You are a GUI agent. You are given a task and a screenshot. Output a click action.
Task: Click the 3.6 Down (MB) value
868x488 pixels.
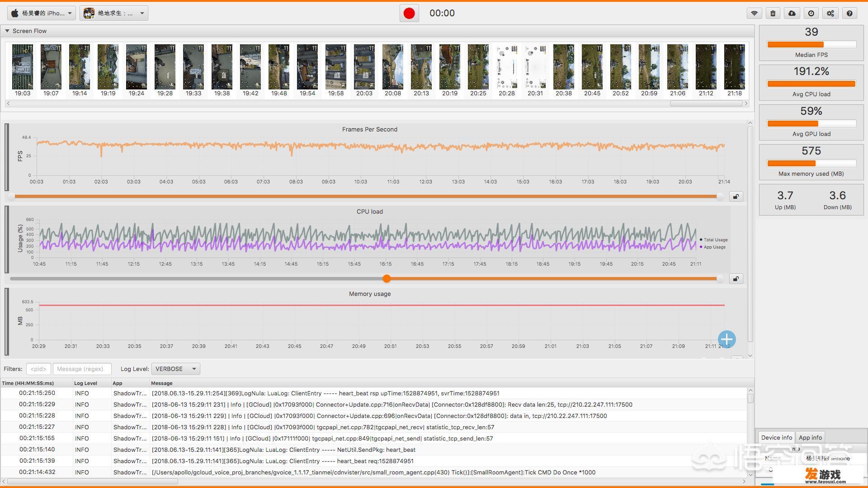(x=837, y=196)
